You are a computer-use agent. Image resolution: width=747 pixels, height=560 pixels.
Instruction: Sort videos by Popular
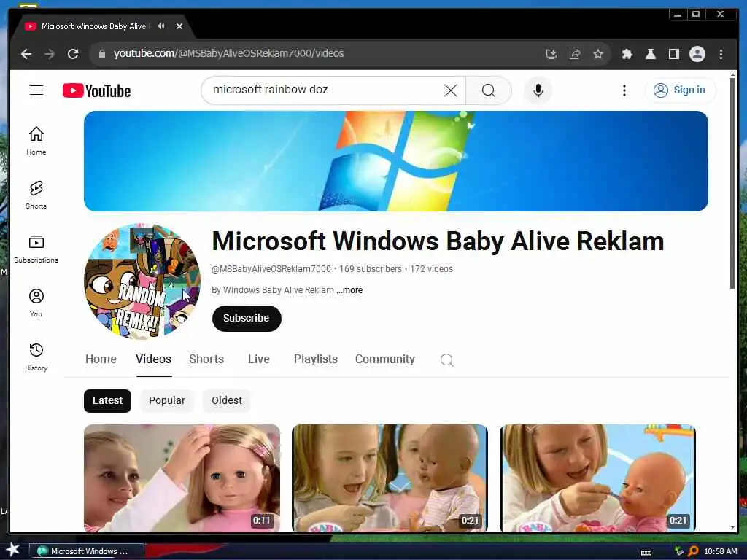167,400
